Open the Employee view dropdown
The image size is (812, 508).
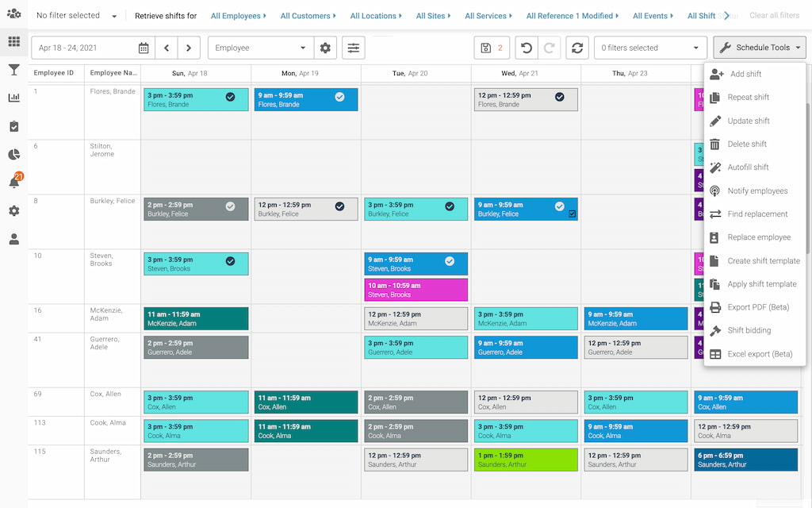tap(260, 48)
